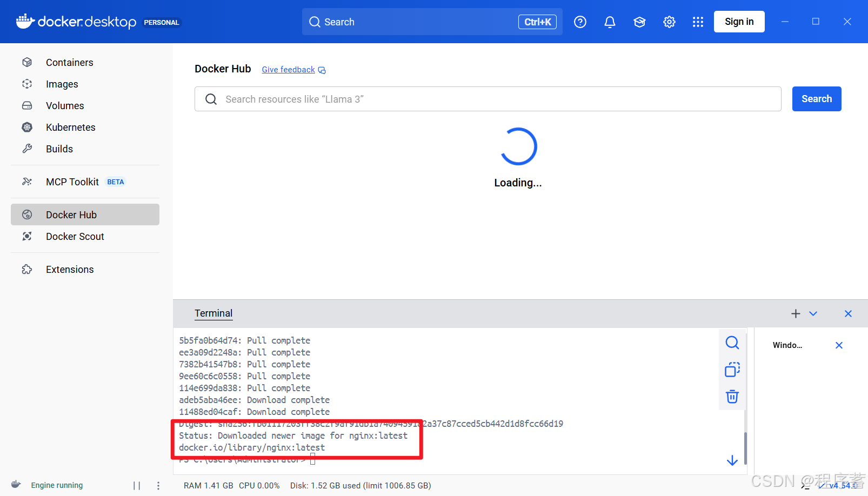The width and height of the screenshot is (868, 496).
Task: Minimize the Docker Desktop window
Action: click(x=785, y=22)
